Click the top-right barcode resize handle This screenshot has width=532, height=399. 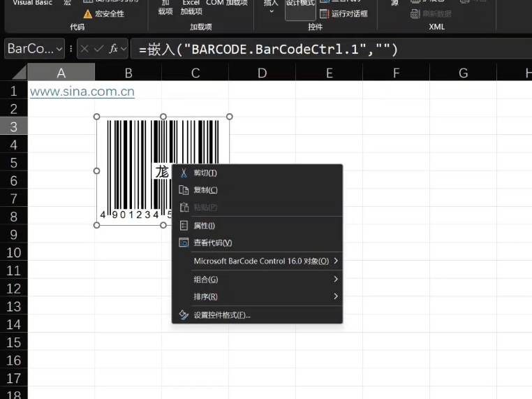(x=230, y=117)
